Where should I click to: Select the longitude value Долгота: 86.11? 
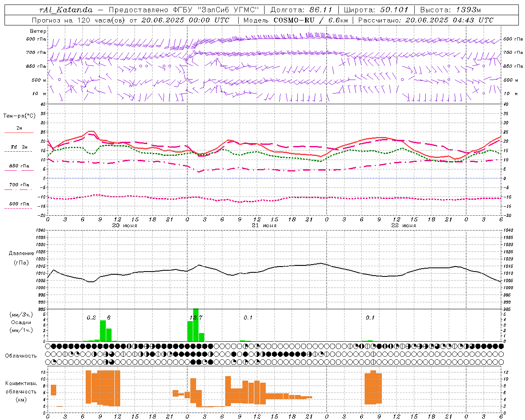coord(301,10)
